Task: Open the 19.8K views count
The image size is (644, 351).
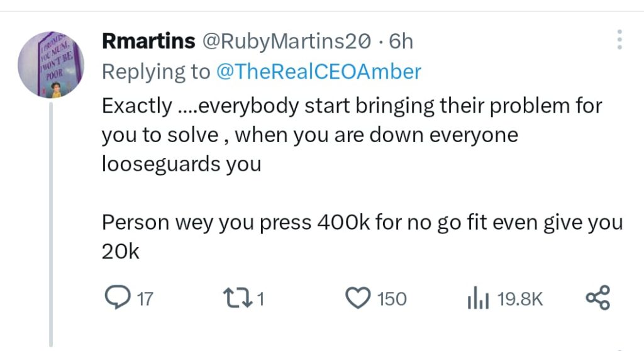Action: (519, 298)
